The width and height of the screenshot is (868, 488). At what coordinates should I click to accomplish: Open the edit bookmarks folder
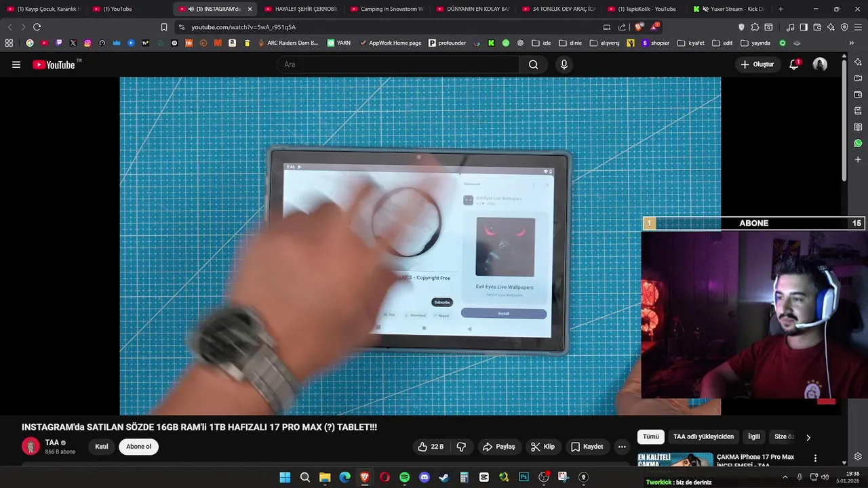[724, 43]
